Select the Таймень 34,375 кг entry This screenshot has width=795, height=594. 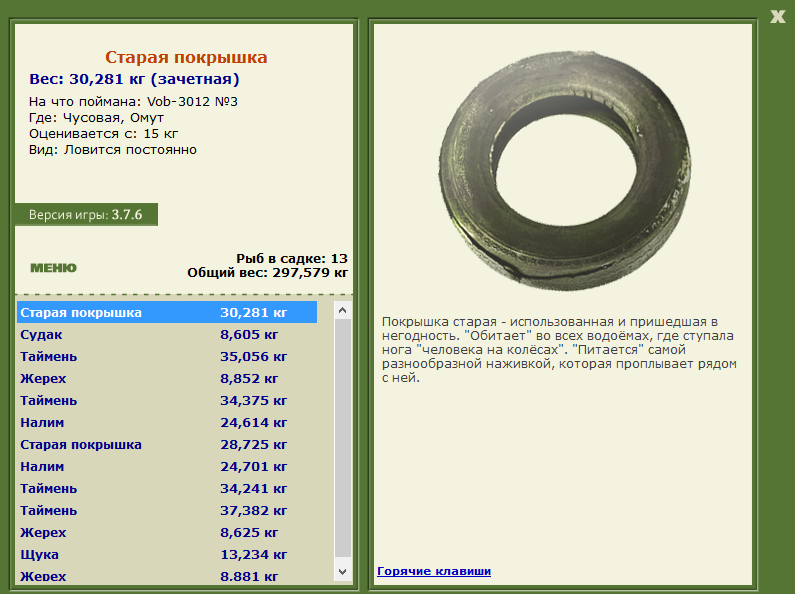pos(167,401)
